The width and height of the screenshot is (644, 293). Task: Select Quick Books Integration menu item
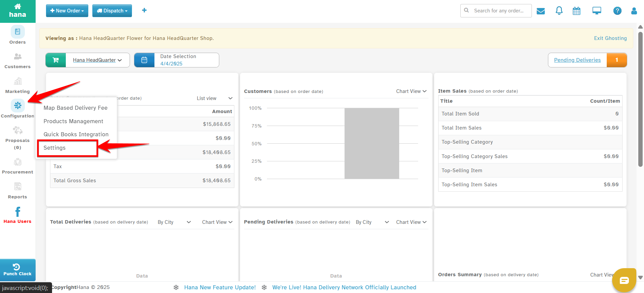(76, 134)
